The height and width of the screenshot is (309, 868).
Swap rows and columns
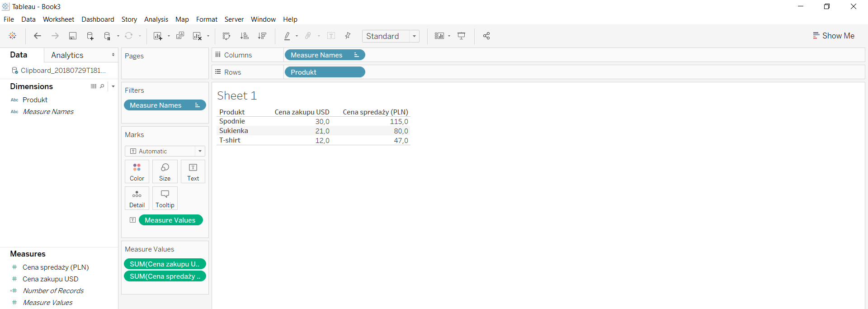pyautogui.click(x=226, y=36)
